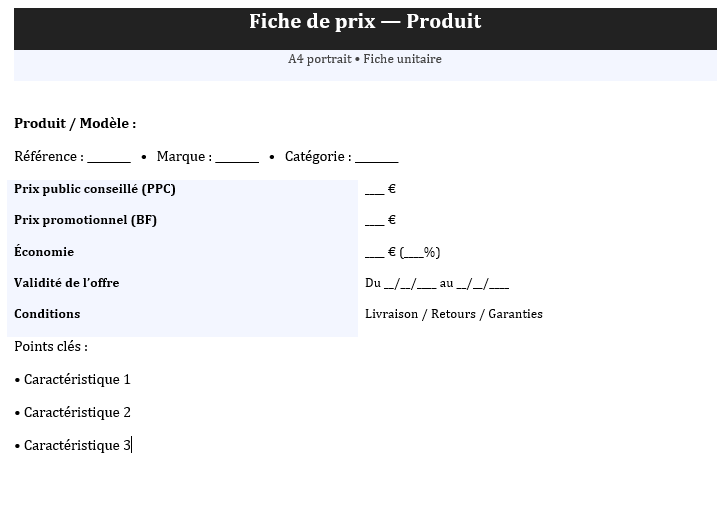Click the Économie value with percentage blank

point(402,252)
